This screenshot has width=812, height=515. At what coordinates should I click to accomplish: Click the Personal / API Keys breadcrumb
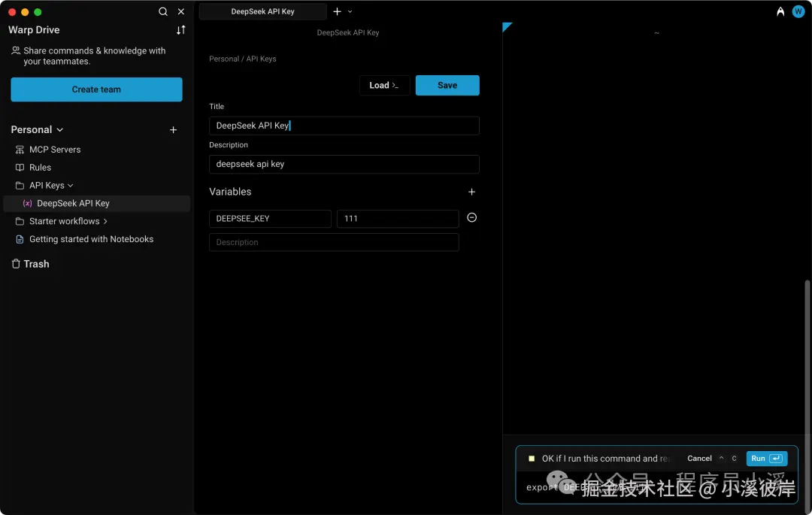[242, 59]
